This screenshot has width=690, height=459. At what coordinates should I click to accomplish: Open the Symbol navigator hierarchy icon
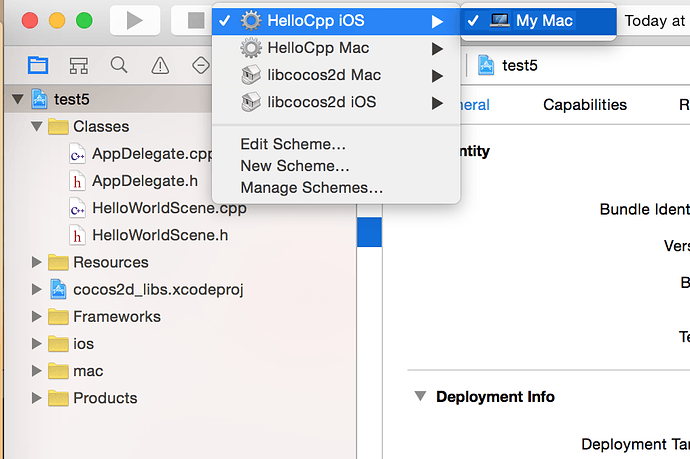[79, 66]
